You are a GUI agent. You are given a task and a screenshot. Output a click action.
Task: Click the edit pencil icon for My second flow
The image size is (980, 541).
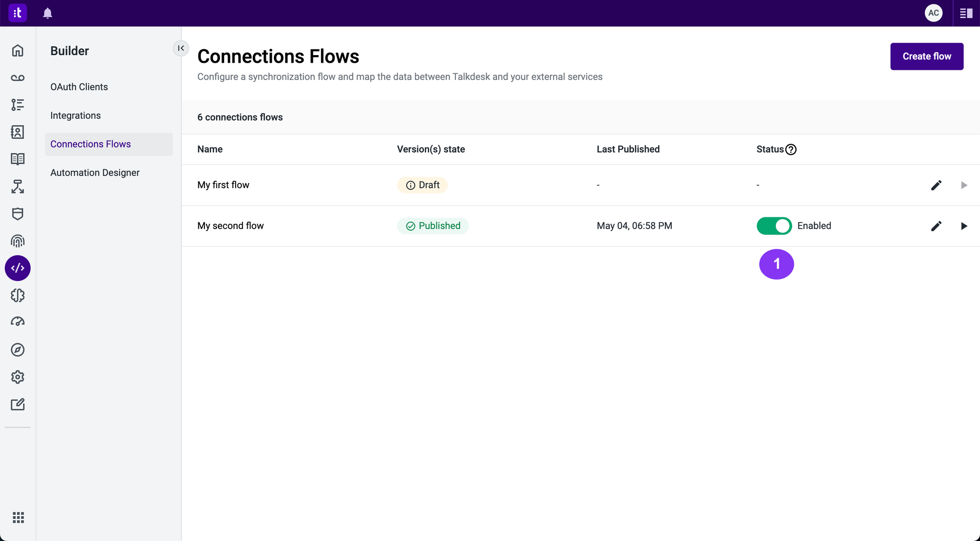coord(937,226)
